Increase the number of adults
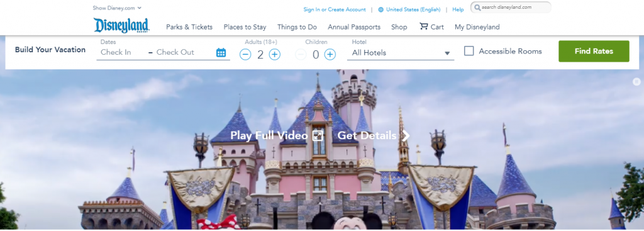644x231 pixels. click(x=275, y=54)
